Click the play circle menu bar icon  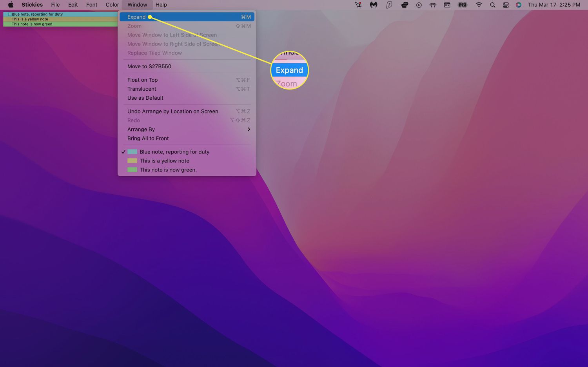coord(419,5)
